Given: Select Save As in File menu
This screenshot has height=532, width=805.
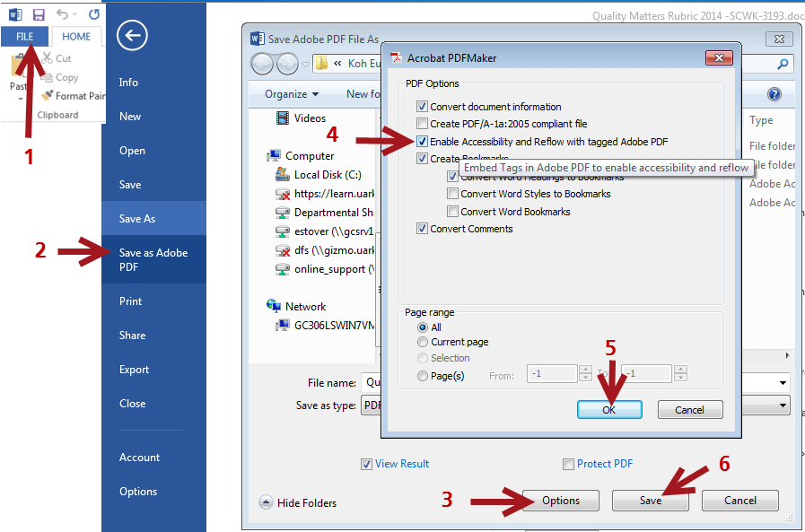Looking at the screenshot, I should click(x=154, y=219).
